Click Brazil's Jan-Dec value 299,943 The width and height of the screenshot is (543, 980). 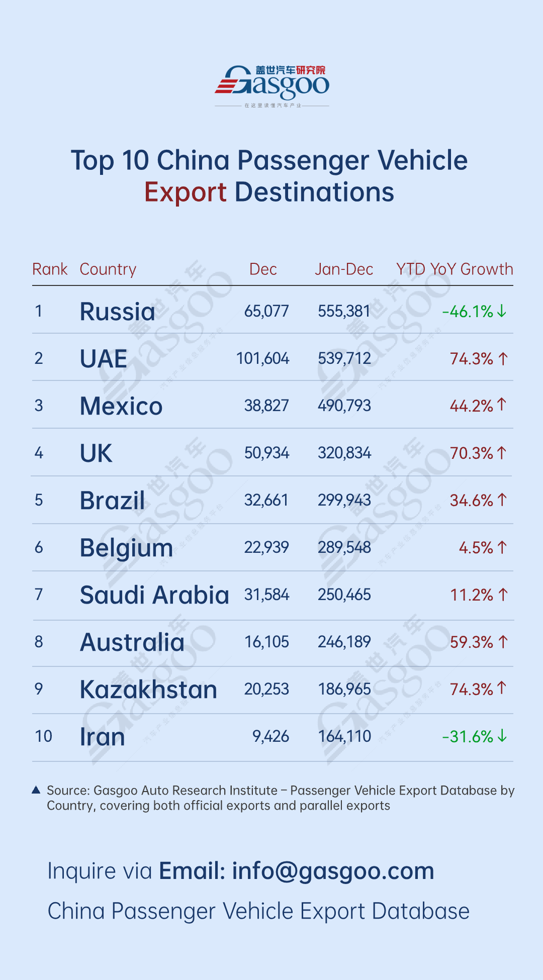click(x=344, y=500)
